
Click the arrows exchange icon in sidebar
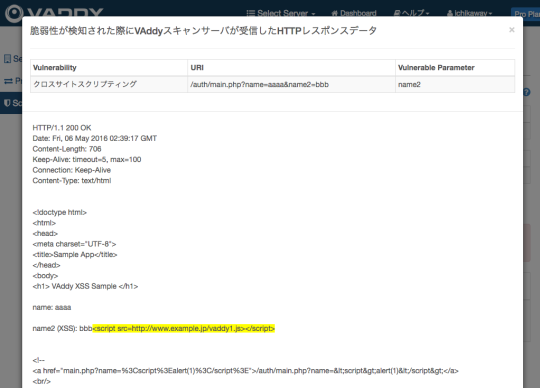(8, 81)
